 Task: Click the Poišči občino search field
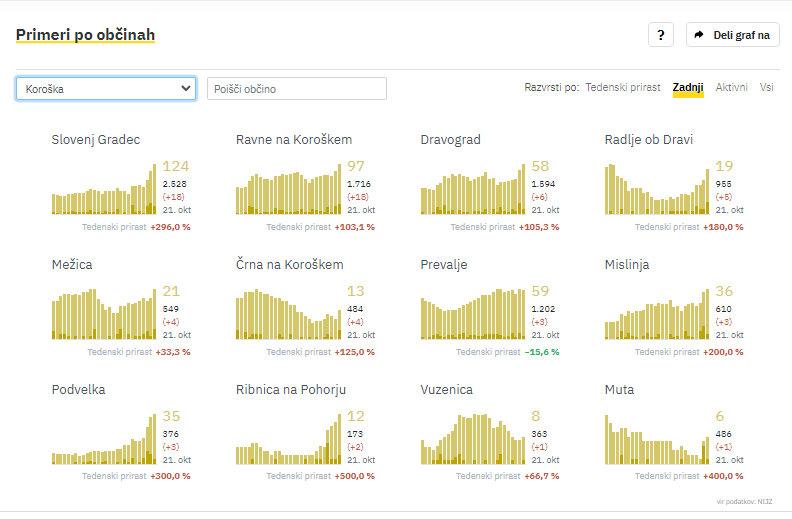[297, 89]
